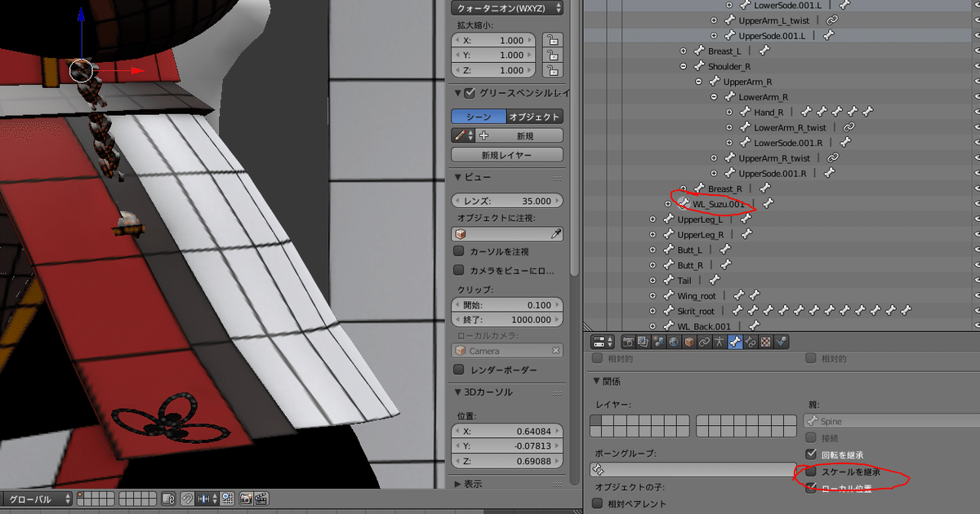Open the Object properties tab (orange cube)

coord(690,342)
